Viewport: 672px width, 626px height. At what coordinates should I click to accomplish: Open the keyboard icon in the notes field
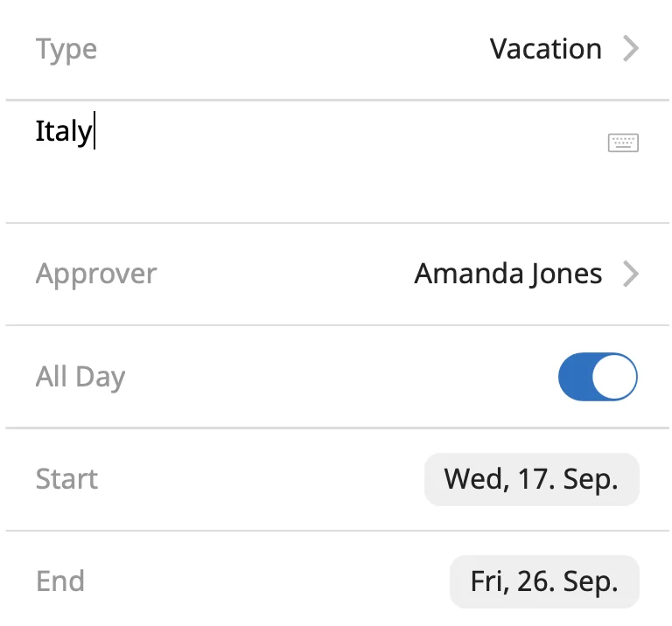click(623, 143)
